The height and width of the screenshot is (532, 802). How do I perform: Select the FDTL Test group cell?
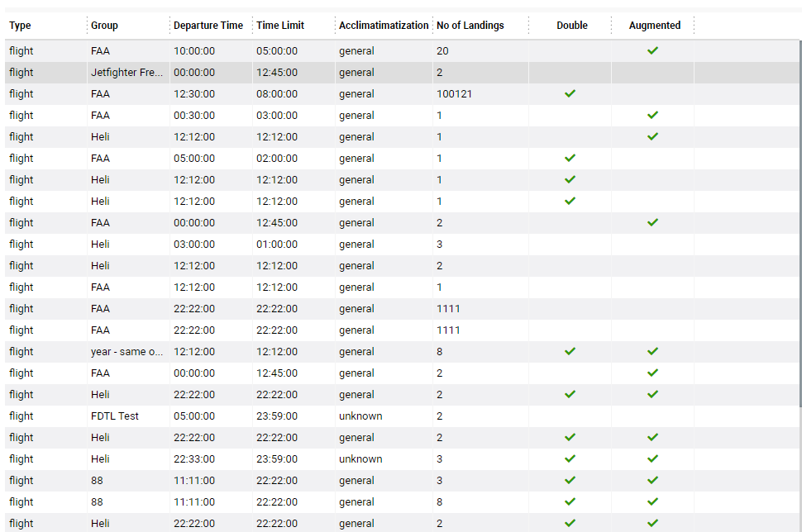coord(115,416)
